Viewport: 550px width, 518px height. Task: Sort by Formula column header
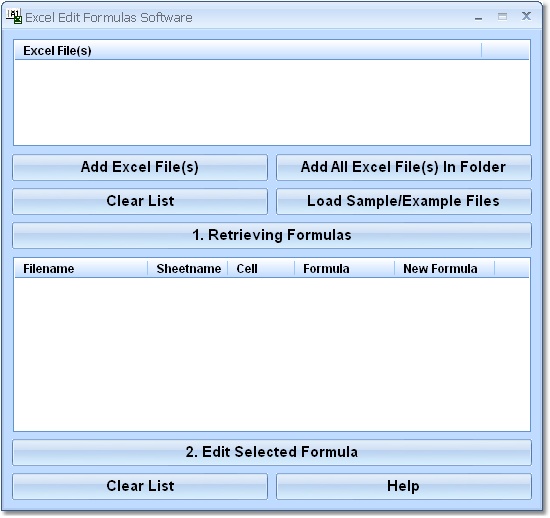[x=344, y=269]
